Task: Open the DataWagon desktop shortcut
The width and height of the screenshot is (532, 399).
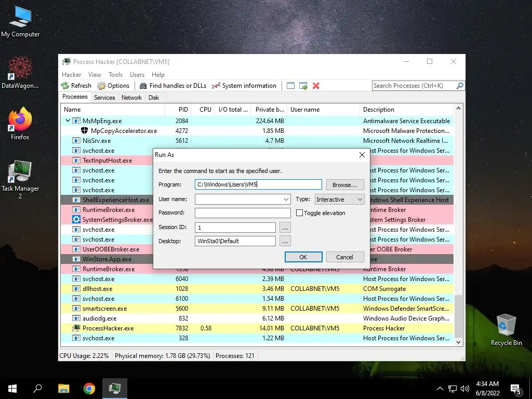Action: click(20, 73)
